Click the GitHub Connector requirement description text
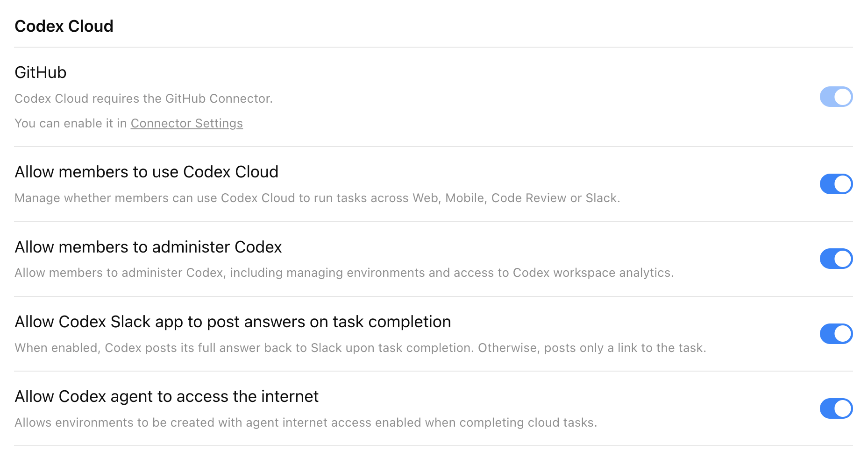The image size is (868, 464). pos(144,98)
